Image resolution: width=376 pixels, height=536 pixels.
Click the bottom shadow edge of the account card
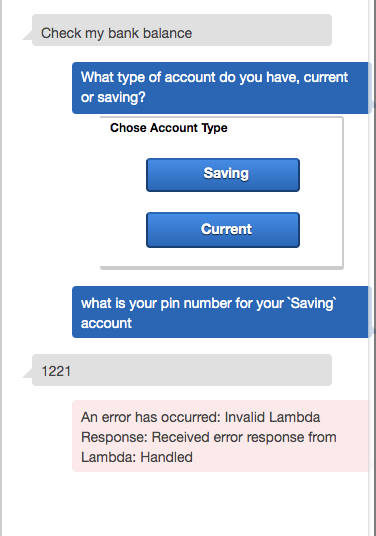click(221, 268)
